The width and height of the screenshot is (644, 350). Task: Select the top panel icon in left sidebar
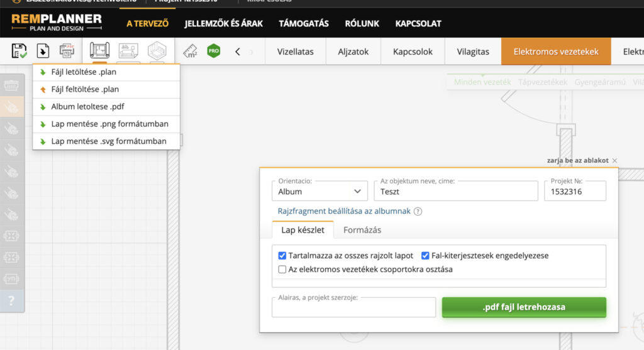coord(11,85)
